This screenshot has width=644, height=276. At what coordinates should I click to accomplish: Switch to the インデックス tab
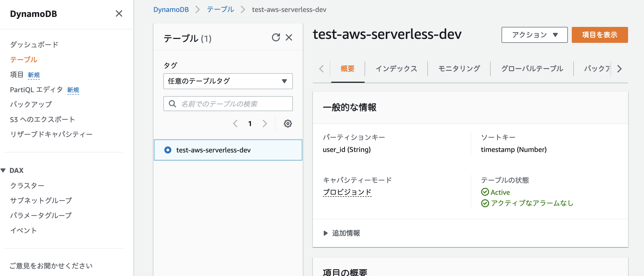pos(396,69)
